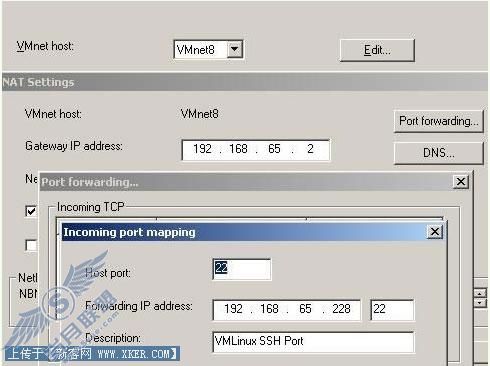Close the Port forwarding dialog
The image size is (490, 366).
point(461,182)
